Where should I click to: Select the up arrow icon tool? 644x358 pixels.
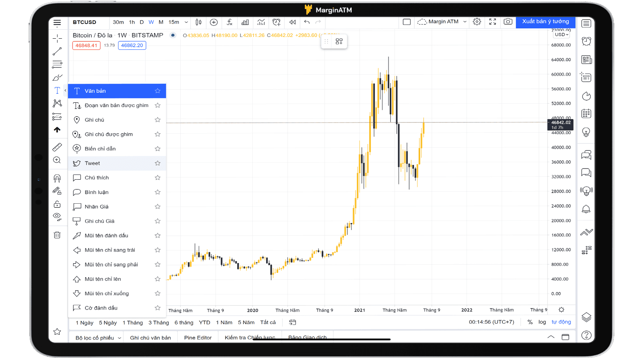[57, 129]
